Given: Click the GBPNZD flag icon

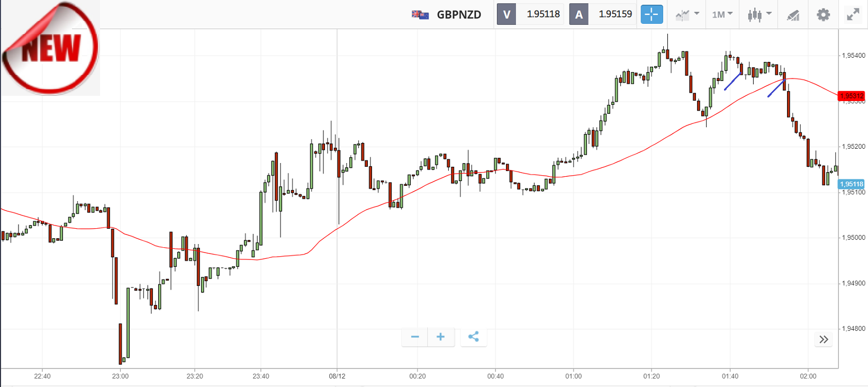Looking at the screenshot, I should coord(420,14).
